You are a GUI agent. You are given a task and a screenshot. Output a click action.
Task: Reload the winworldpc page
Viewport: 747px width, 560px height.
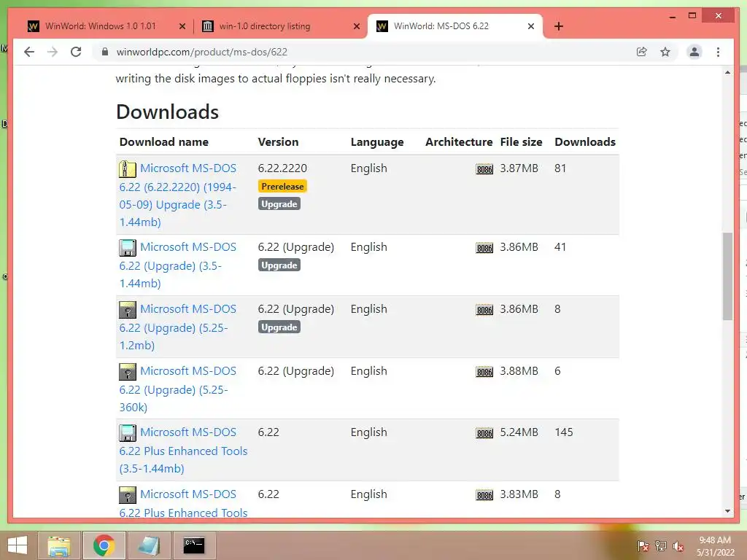click(x=76, y=52)
